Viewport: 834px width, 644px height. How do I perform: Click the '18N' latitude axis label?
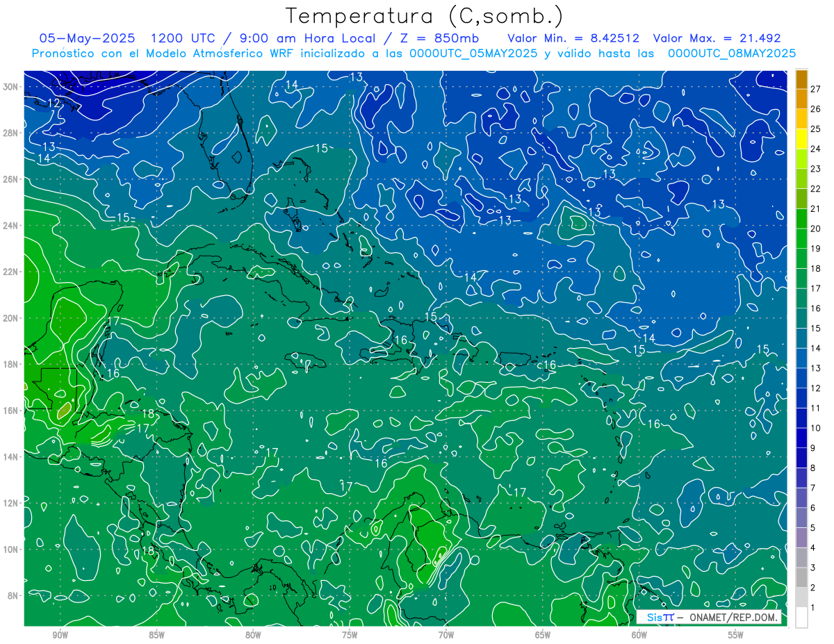click(11, 364)
